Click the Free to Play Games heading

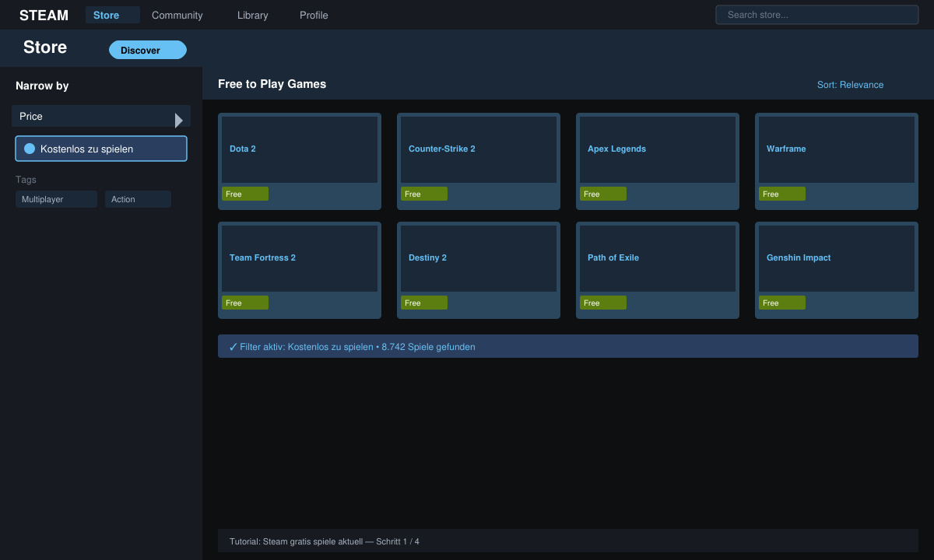(x=272, y=84)
